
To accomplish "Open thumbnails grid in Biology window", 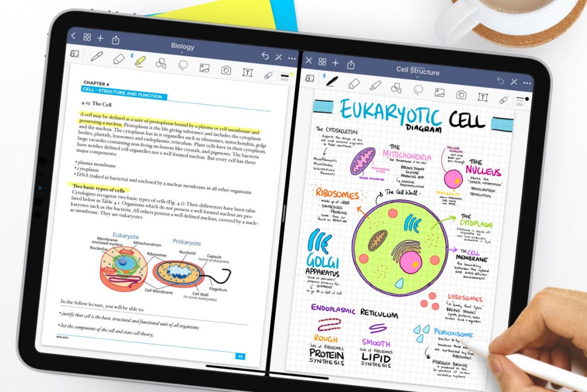I will 87,37.
